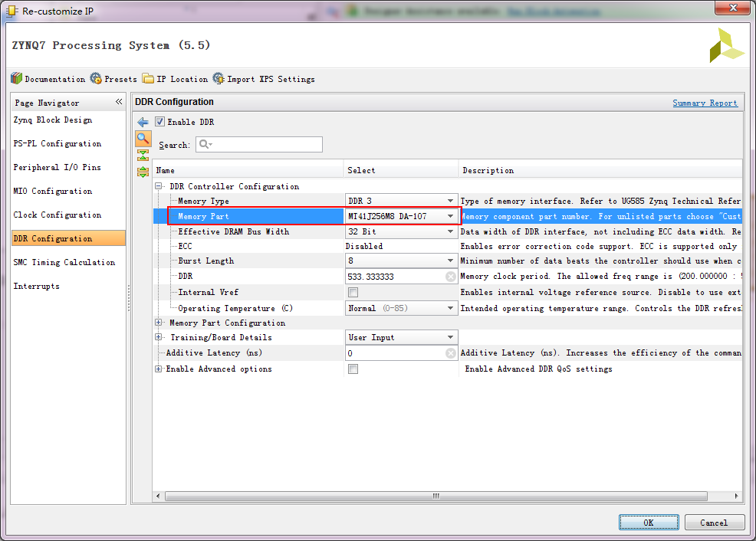Image resolution: width=756 pixels, height=541 pixels.
Task: Click the Name column header
Action: pyautogui.click(x=248, y=170)
